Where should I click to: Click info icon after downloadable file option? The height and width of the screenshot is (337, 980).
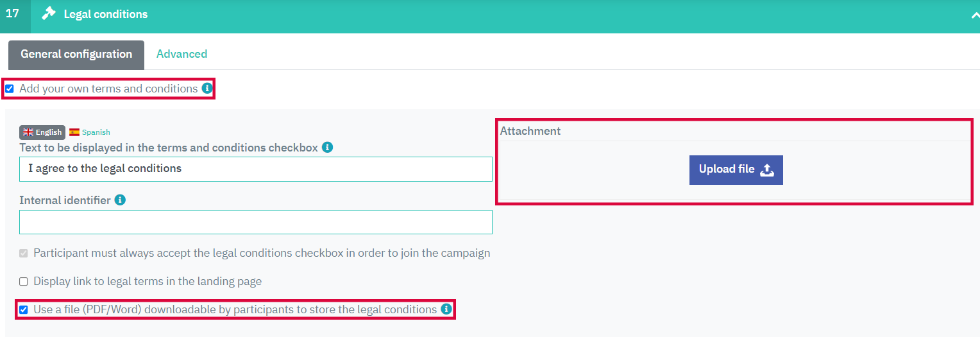pyautogui.click(x=446, y=309)
